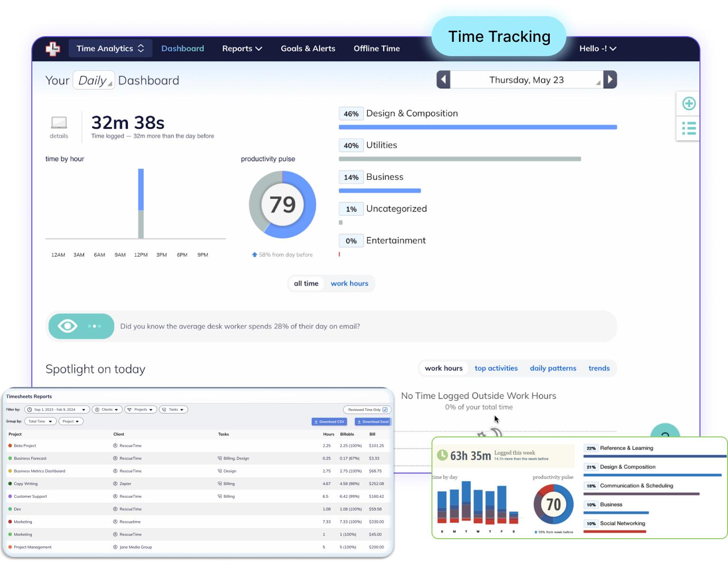Select the all time toggle
Viewport: 728px width, 561px height.
(306, 283)
